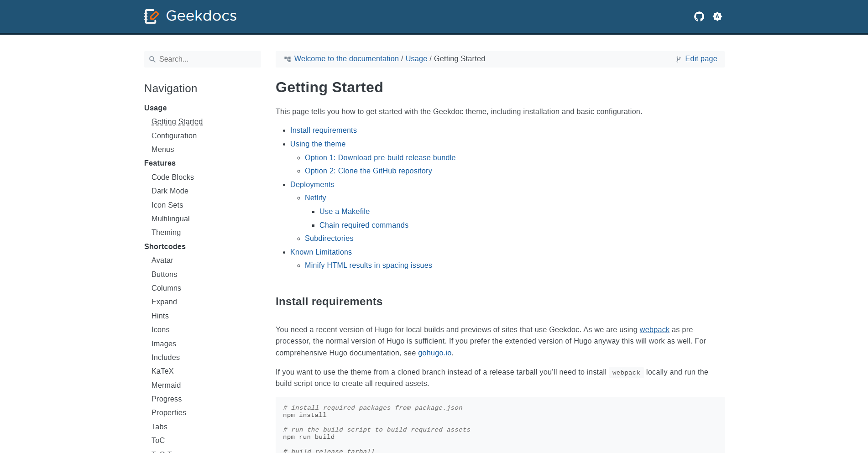Select Dark Mode in the sidebar

[170, 191]
